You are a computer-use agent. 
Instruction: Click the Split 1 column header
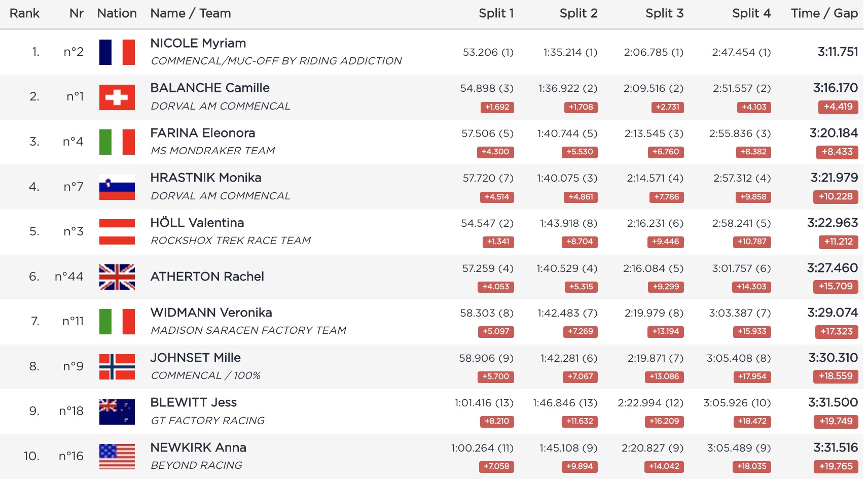[x=496, y=14]
